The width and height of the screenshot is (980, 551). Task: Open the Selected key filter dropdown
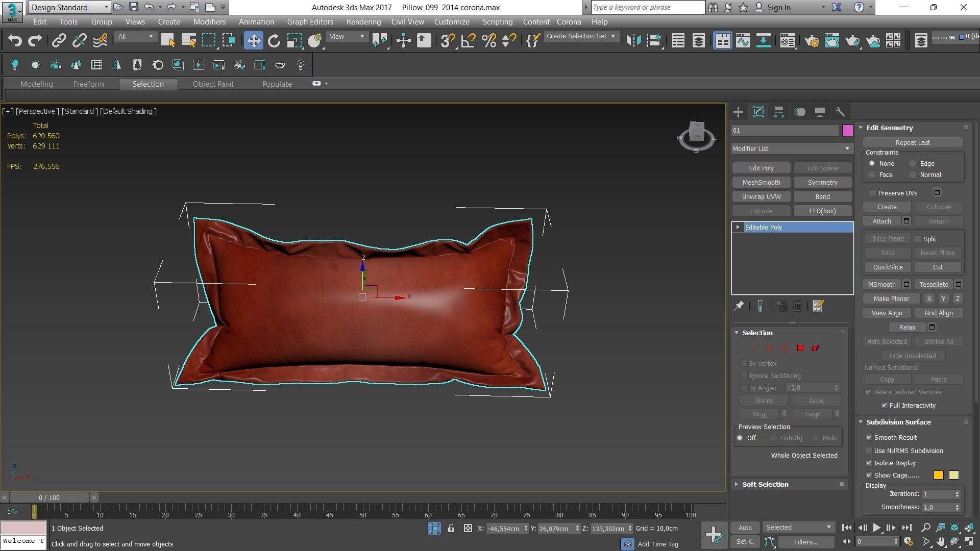coord(798,528)
